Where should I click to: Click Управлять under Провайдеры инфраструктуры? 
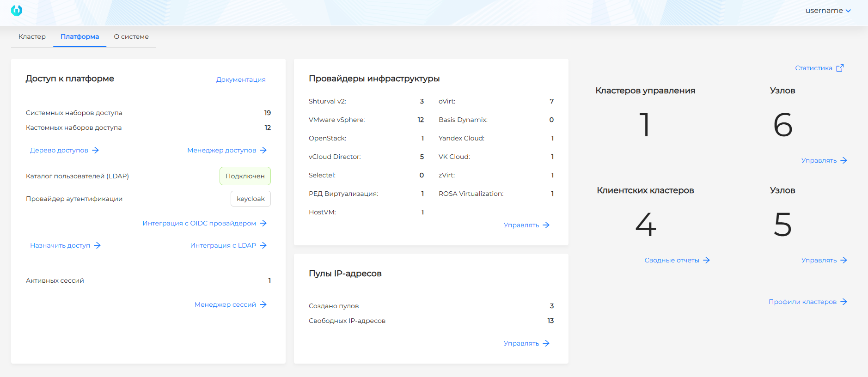tap(521, 225)
